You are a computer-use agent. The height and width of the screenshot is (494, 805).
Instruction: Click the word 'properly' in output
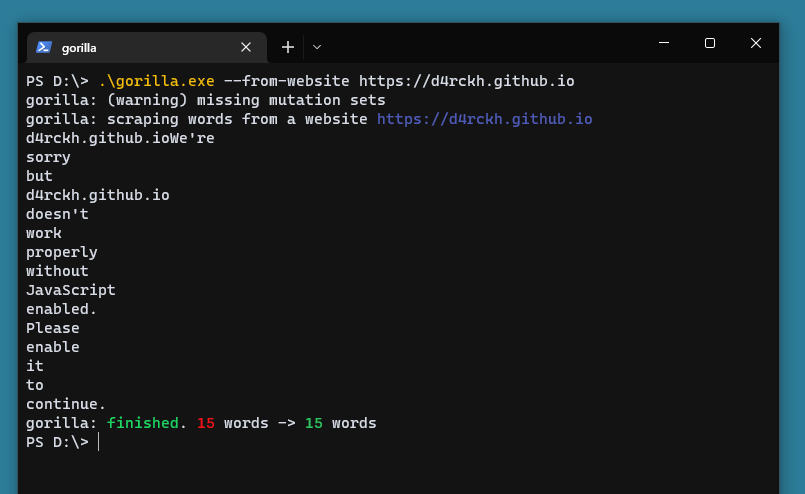[x=62, y=252]
